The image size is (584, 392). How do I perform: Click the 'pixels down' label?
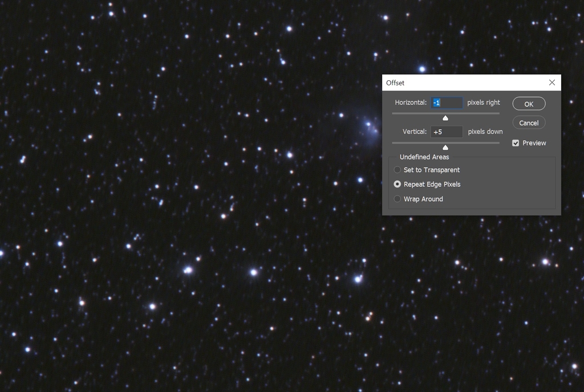[x=485, y=132]
